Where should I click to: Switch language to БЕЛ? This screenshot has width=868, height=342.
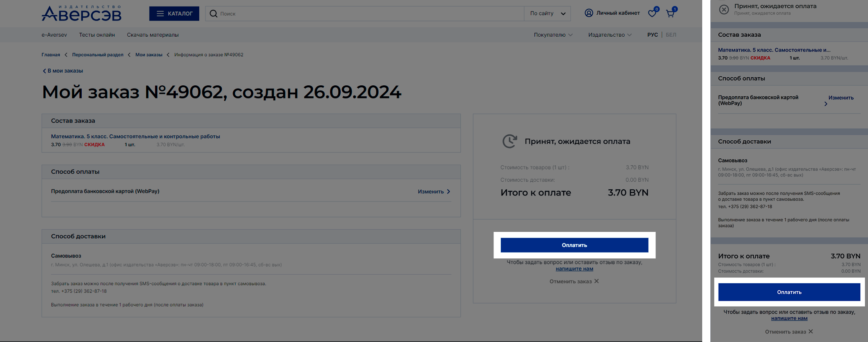[671, 35]
